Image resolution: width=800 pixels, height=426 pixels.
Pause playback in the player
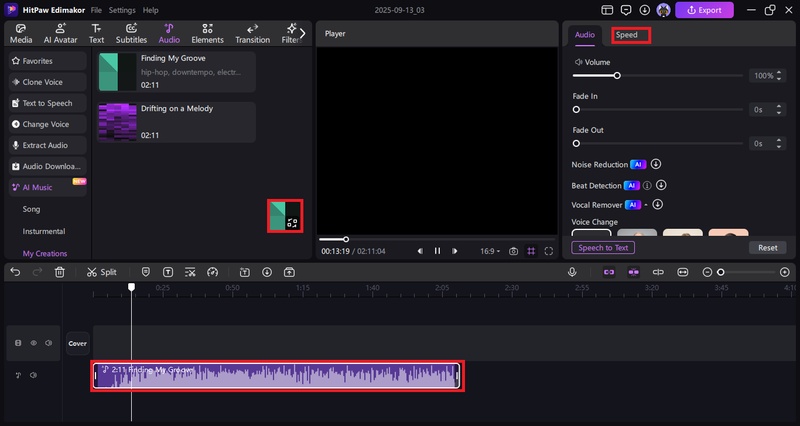437,251
